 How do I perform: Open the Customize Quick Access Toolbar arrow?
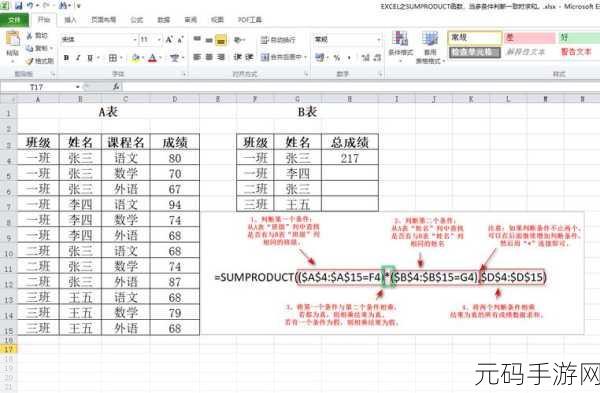[79, 5]
